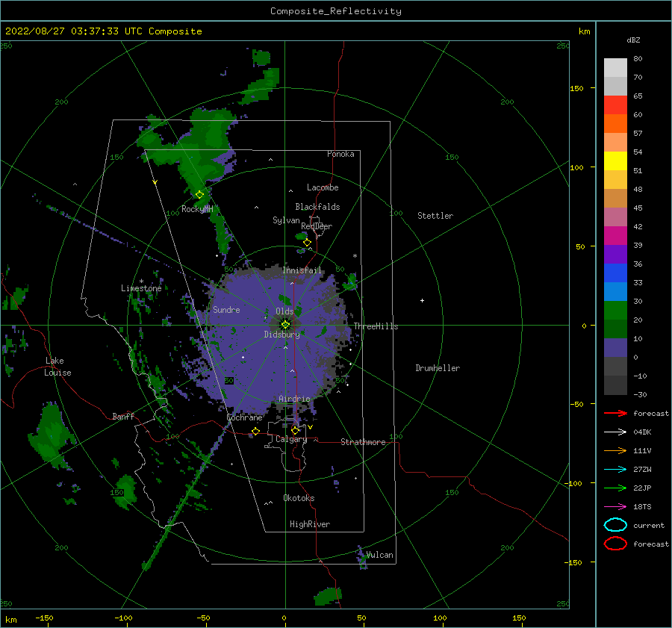Click the Limestone label
The height and width of the screenshot is (628, 672).
[141, 288]
